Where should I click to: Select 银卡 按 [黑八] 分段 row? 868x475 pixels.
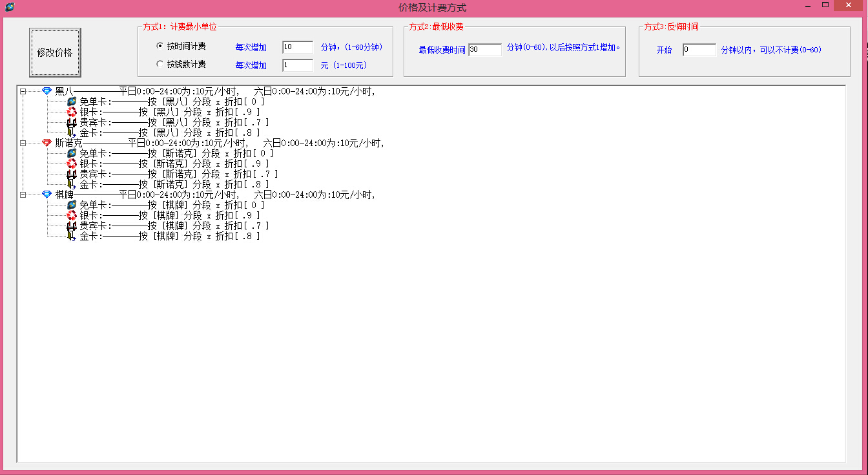coord(170,112)
